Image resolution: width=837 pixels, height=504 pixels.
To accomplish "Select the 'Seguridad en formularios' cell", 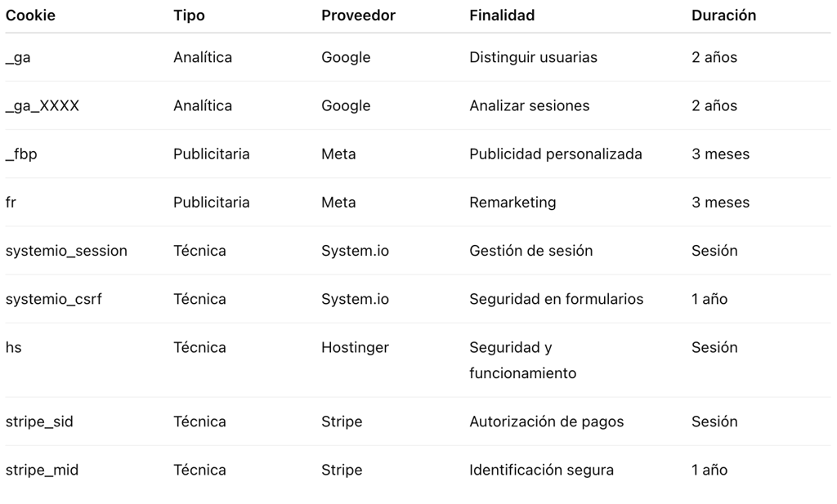I will click(556, 299).
